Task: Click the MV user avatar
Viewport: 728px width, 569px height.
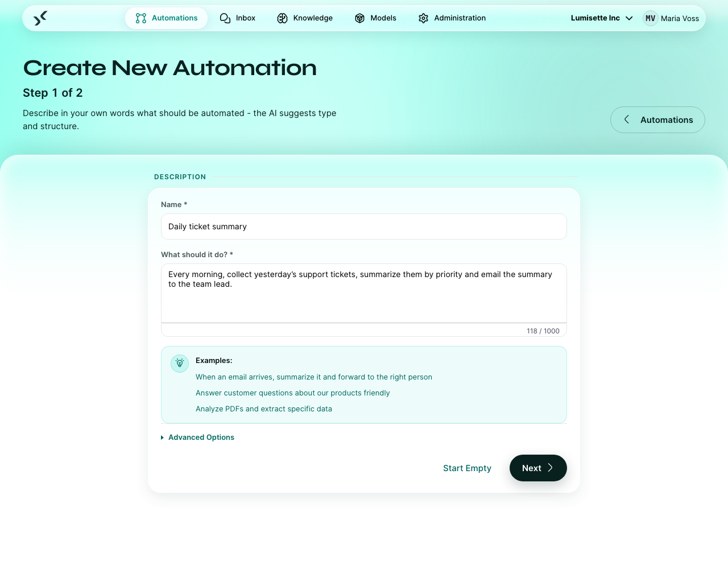Action: [651, 18]
